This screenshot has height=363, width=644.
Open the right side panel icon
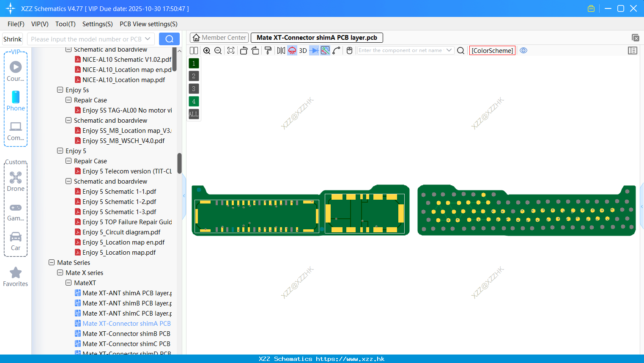(633, 51)
